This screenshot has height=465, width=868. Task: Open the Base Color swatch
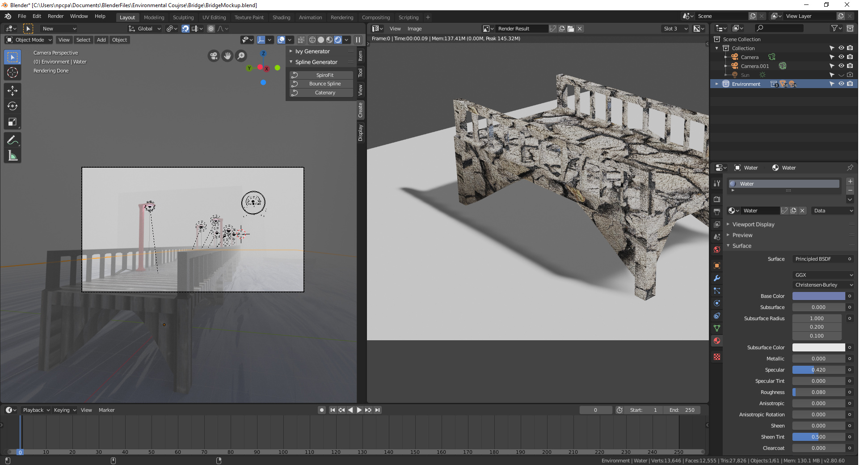[818, 296]
